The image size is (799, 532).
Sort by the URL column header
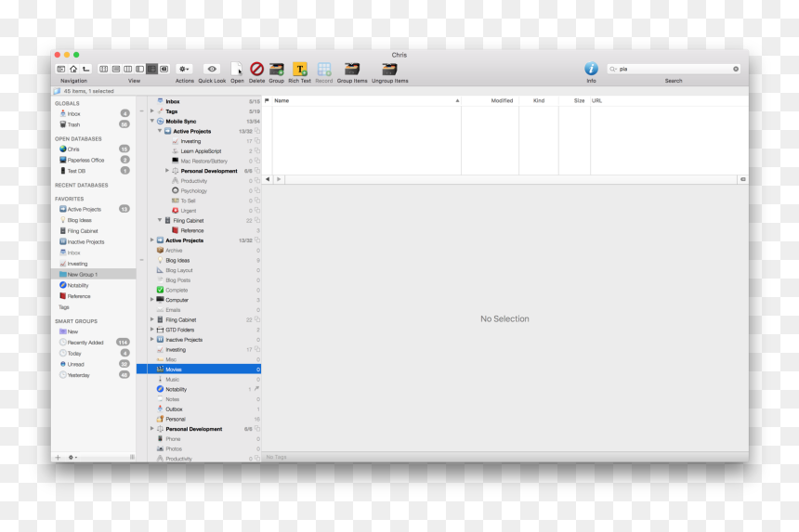pos(669,101)
